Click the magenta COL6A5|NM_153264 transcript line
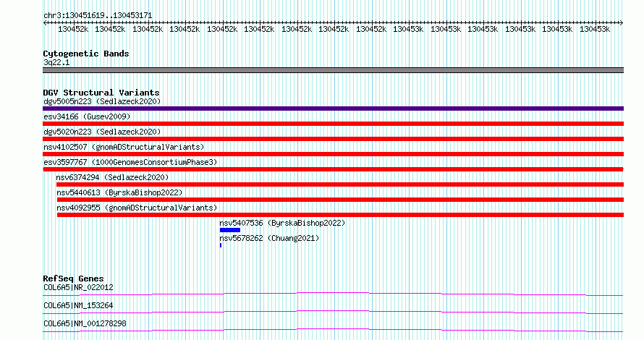Image resolution: width=644 pixels, height=340 pixels. pyautogui.click(x=333, y=312)
